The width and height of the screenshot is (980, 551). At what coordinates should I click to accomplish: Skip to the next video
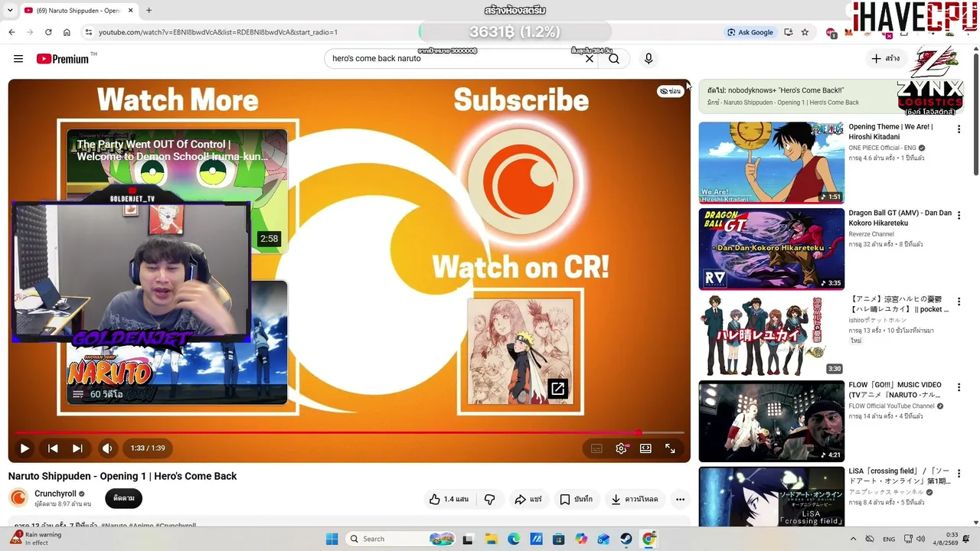click(77, 448)
